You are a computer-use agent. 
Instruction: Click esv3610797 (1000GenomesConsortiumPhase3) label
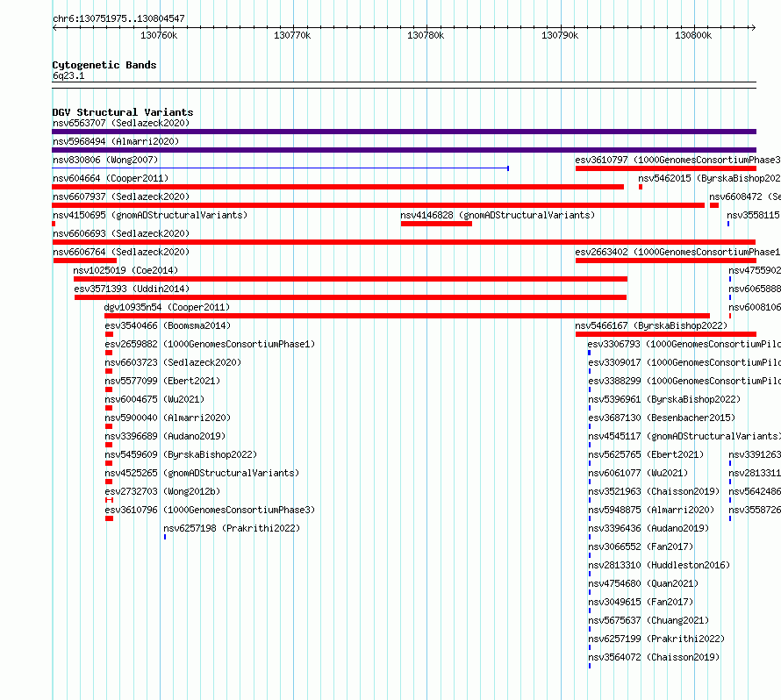tap(678, 160)
